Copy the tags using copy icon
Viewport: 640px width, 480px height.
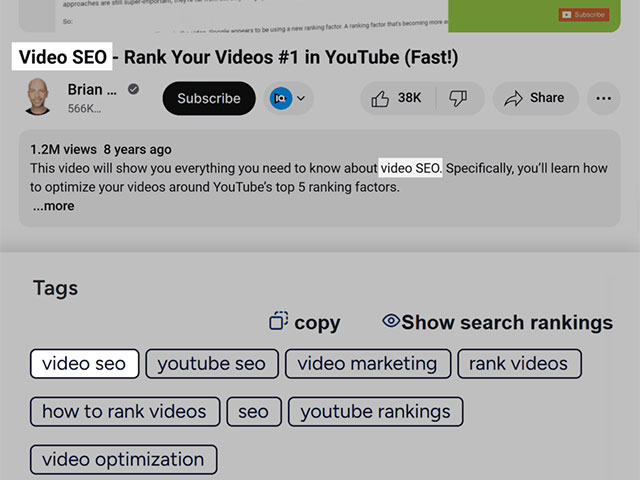[279, 321]
